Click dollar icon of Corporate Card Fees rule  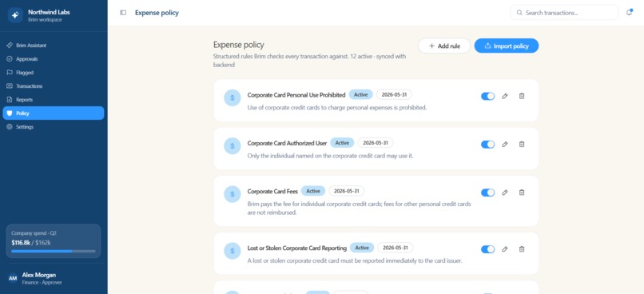point(232,194)
